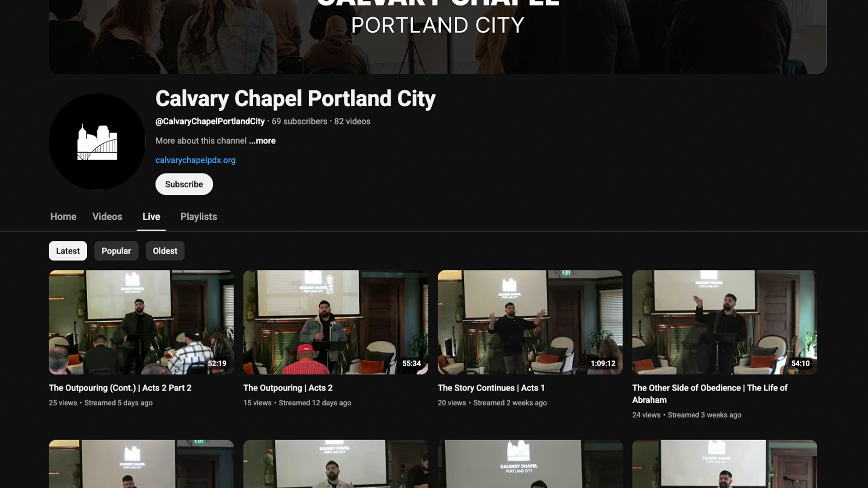Viewport: 868px width, 488px height.
Task: Play The Story Continues Acts 1 thumbnail
Action: [x=530, y=322]
